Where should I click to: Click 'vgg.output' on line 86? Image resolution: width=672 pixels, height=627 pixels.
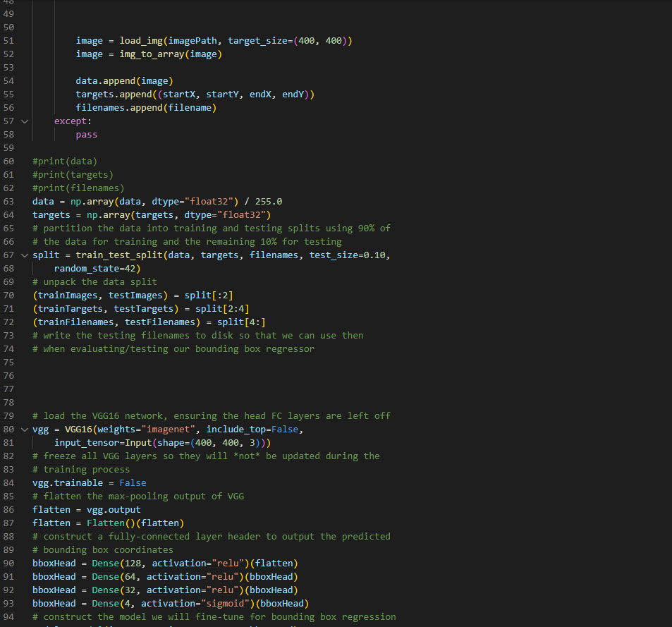tap(114, 510)
